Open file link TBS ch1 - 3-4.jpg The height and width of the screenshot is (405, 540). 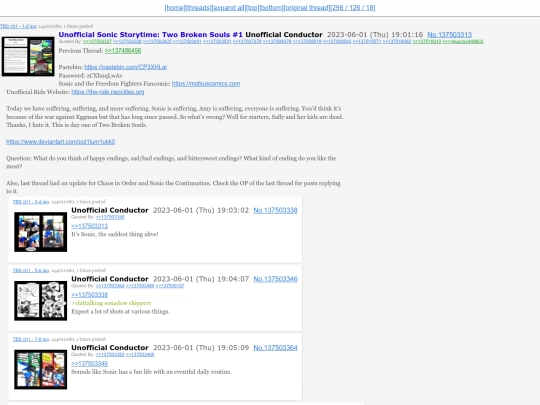pyautogui.click(x=31, y=202)
